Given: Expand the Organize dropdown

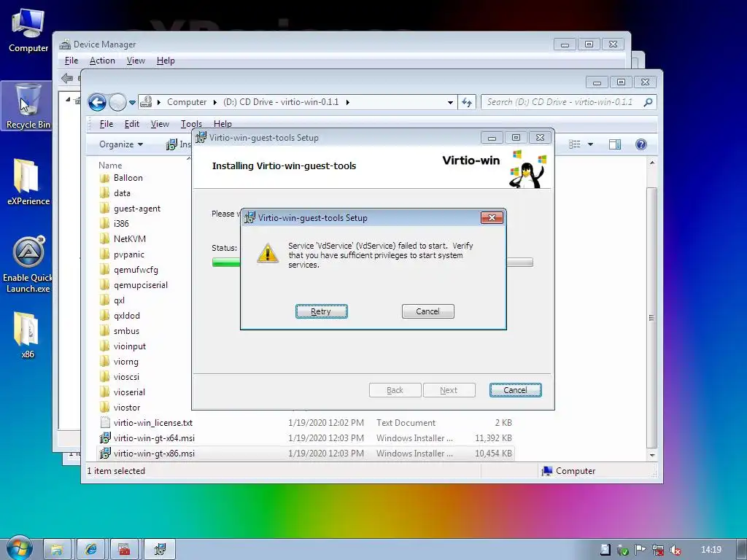Looking at the screenshot, I should pyautogui.click(x=121, y=144).
